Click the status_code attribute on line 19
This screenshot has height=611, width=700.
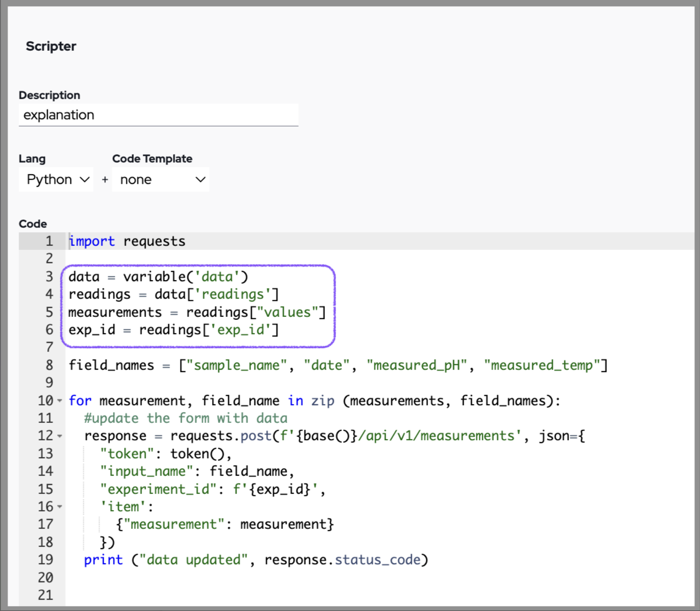(378, 560)
